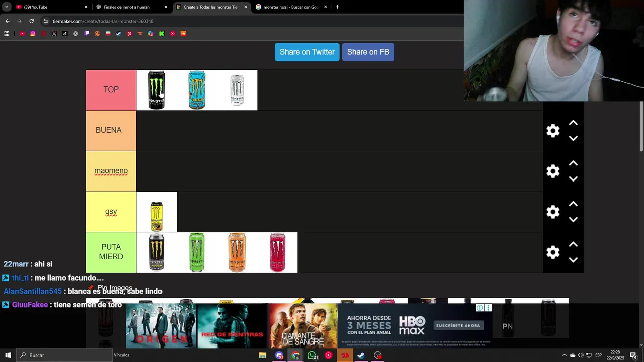Open File Explorer from taskbar

(263, 355)
